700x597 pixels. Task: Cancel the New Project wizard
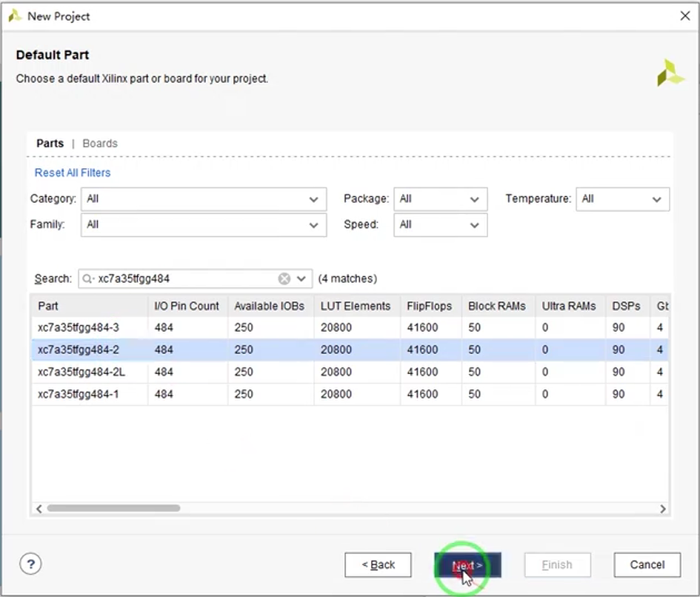pyautogui.click(x=647, y=565)
